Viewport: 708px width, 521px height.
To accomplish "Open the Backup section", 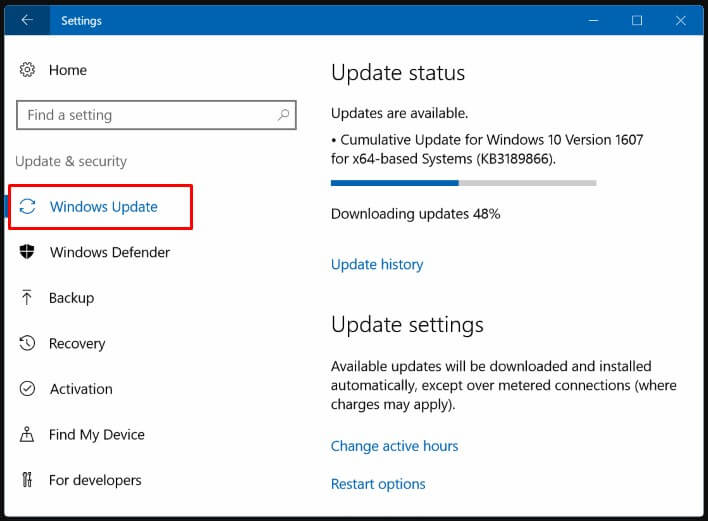I will tap(71, 298).
